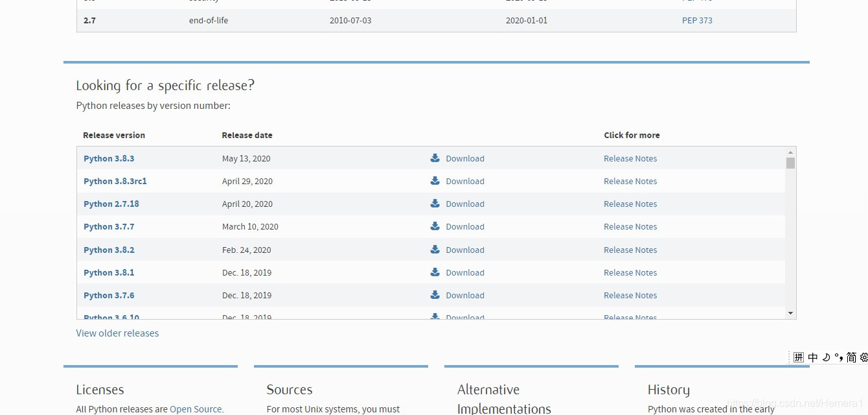The image size is (868, 415).
Task: Click the end-of-life status for 2.7
Action: [209, 20]
